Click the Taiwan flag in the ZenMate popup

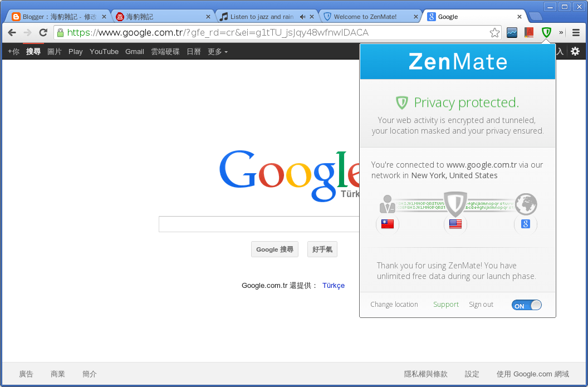pos(388,224)
